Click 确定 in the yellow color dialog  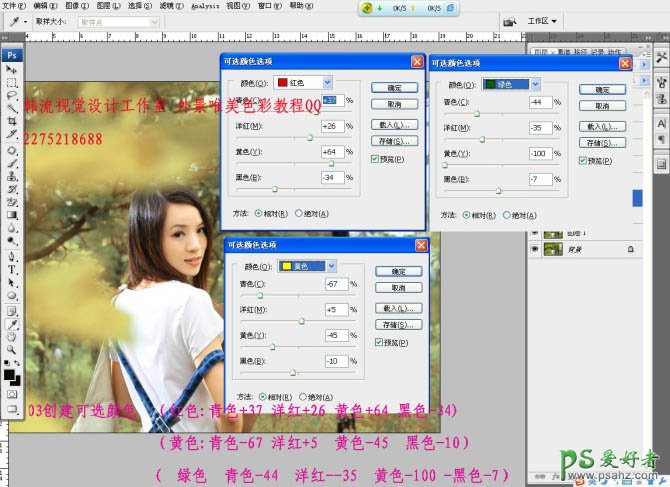399,271
